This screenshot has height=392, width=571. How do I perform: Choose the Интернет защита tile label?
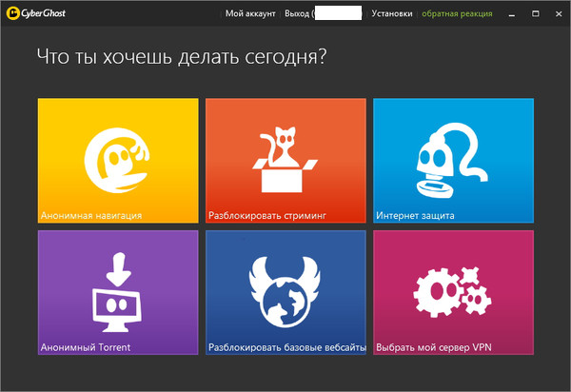tap(416, 216)
